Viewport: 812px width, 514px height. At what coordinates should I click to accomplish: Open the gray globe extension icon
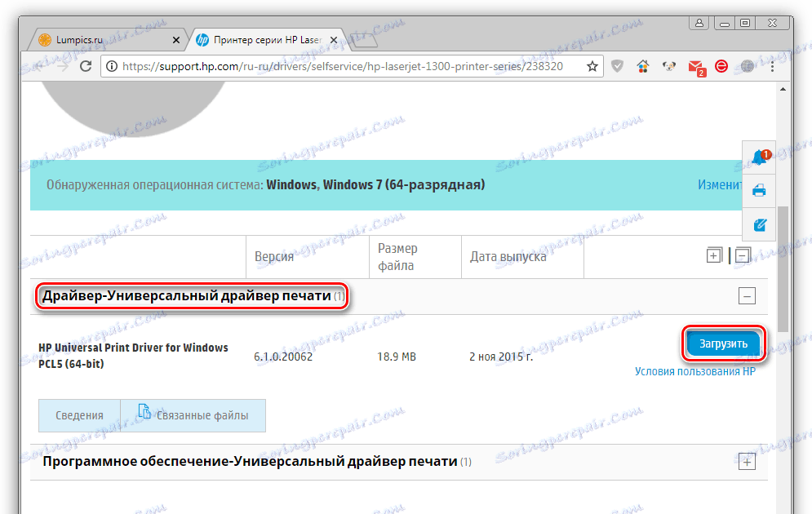coord(747,66)
